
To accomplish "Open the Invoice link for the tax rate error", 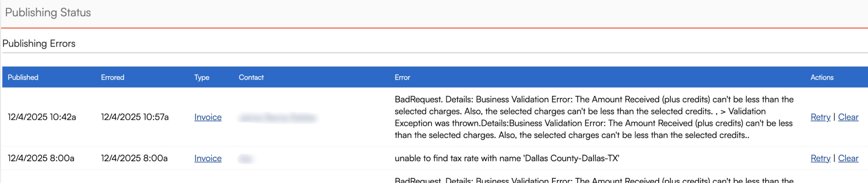I will [208, 158].
